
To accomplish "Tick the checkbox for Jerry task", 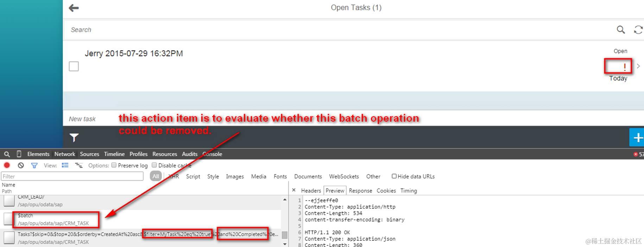I will coord(74,66).
